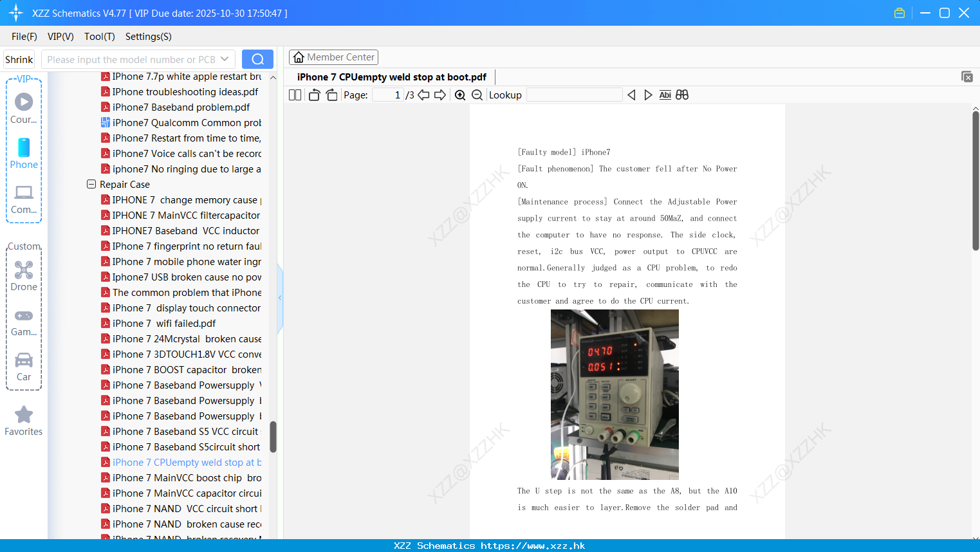Click the Shrink button
980x552 pixels.
click(19, 59)
